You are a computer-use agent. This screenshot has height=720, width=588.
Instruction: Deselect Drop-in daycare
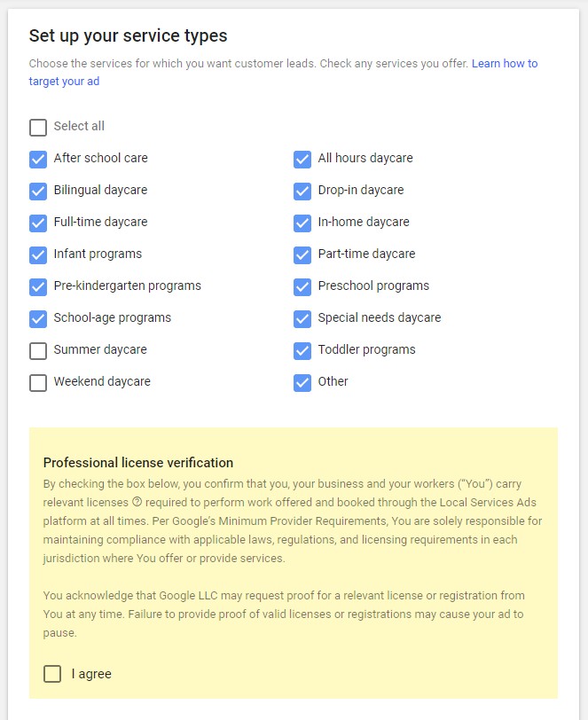[302, 192]
